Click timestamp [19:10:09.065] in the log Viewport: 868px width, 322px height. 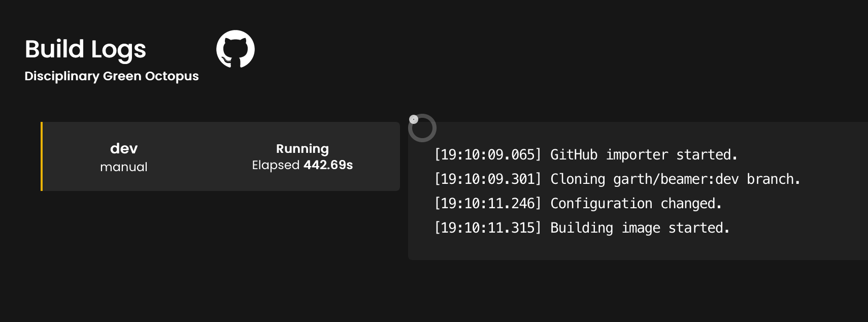(487, 155)
